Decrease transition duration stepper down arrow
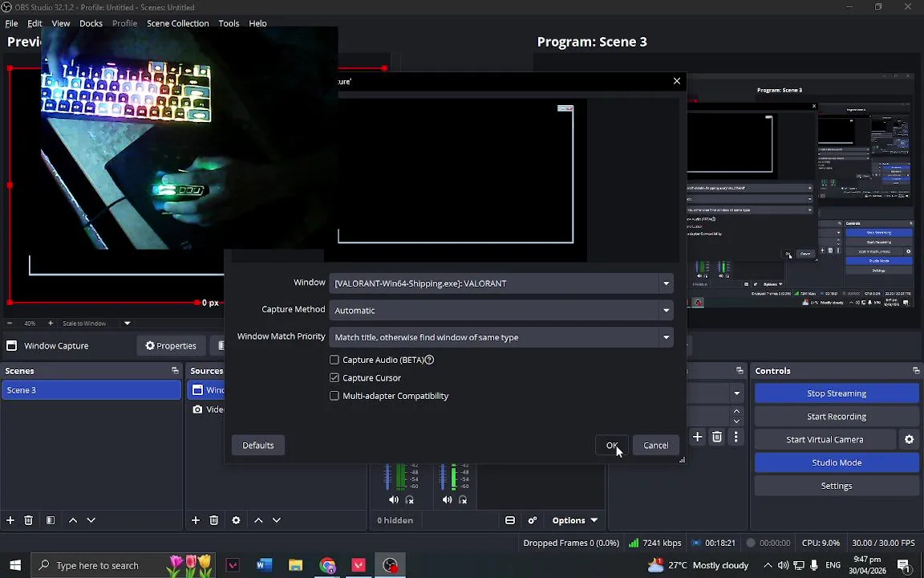Image resolution: width=924 pixels, height=578 pixels. point(736,421)
